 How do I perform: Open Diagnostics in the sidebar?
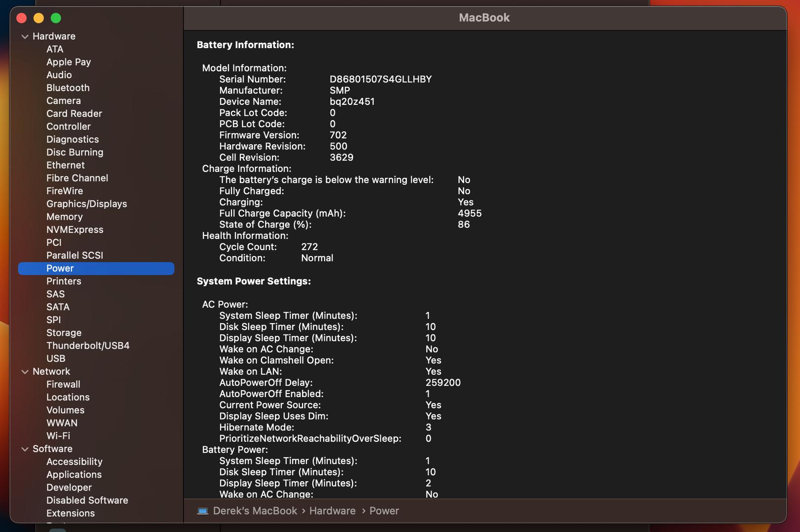(x=72, y=139)
